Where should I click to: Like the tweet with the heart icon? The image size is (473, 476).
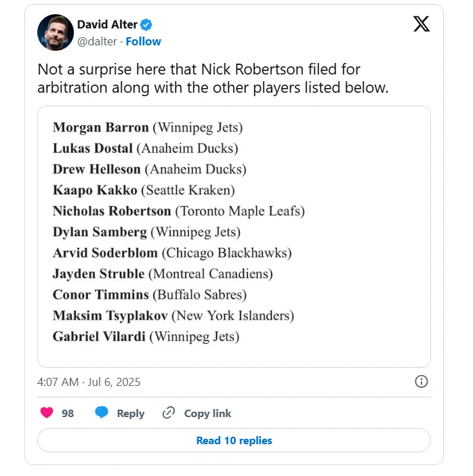[47, 412]
